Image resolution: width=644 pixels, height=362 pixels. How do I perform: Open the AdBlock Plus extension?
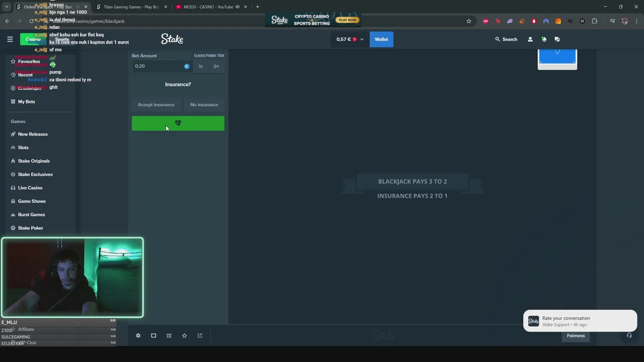click(486, 21)
